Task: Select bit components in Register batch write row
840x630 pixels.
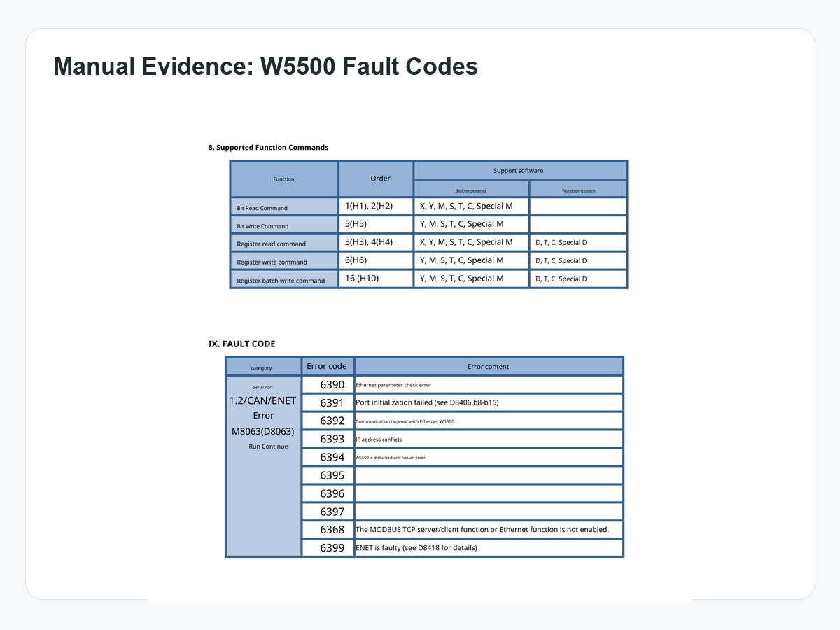Action: (461, 279)
